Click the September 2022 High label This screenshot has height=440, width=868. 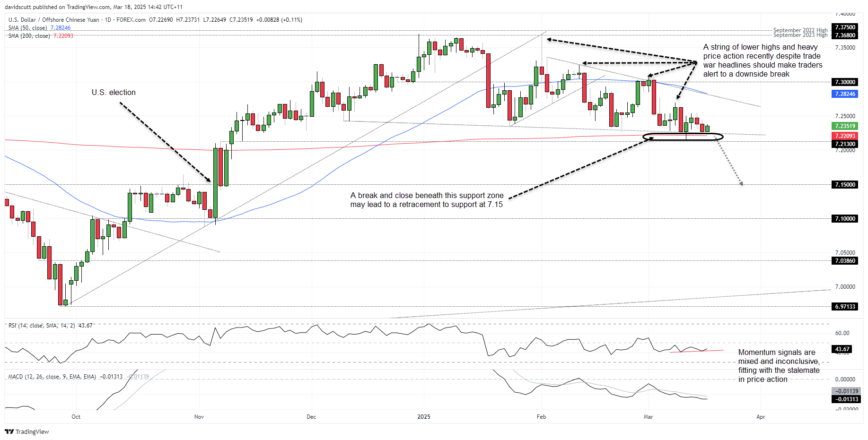[x=800, y=30]
